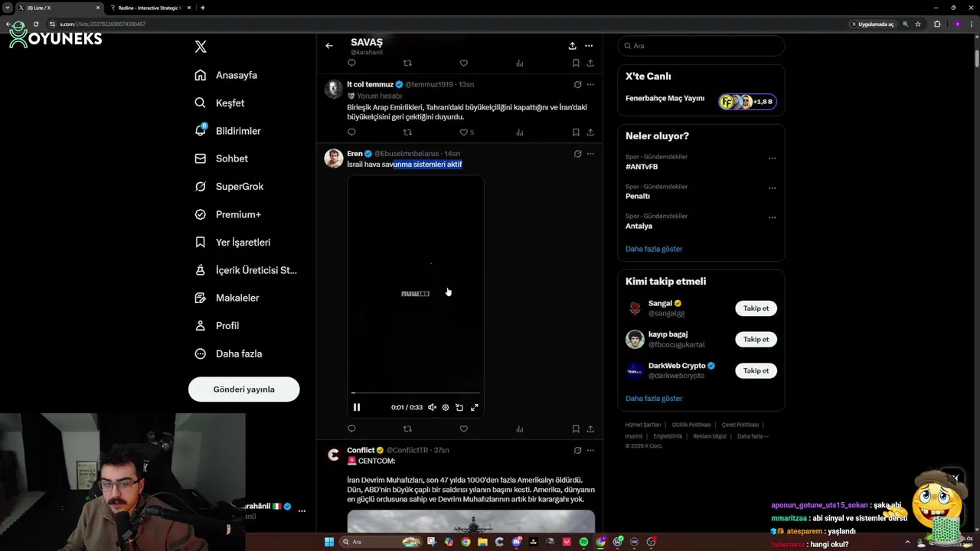Open Conflict profile avatar
Viewport: 980px width, 551px height.
coord(334,455)
